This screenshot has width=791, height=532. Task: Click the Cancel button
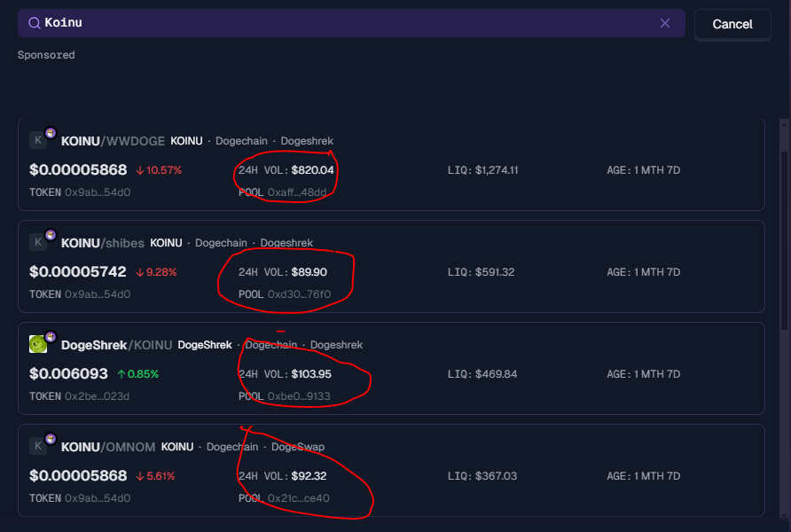coord(732,24)
